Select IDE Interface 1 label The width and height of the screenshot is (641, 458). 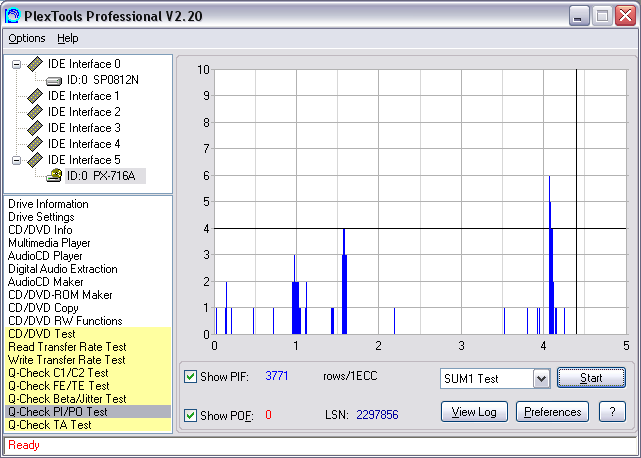pyautogui.click(x=84, y=96)
